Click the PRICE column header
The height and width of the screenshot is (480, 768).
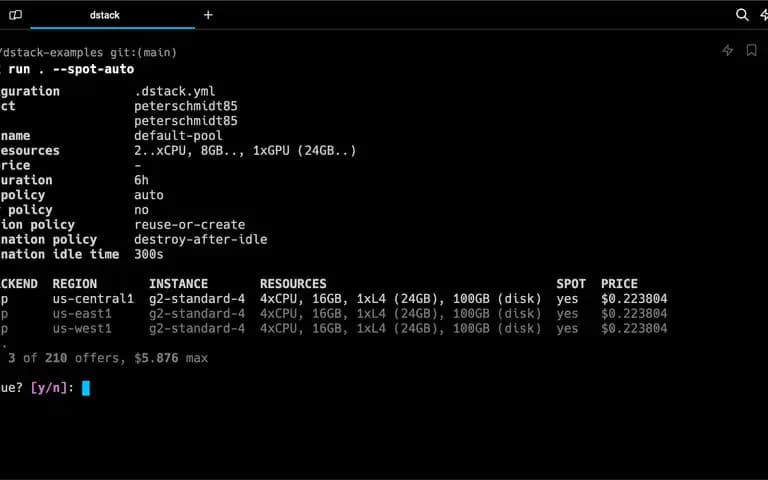(619, 284)
